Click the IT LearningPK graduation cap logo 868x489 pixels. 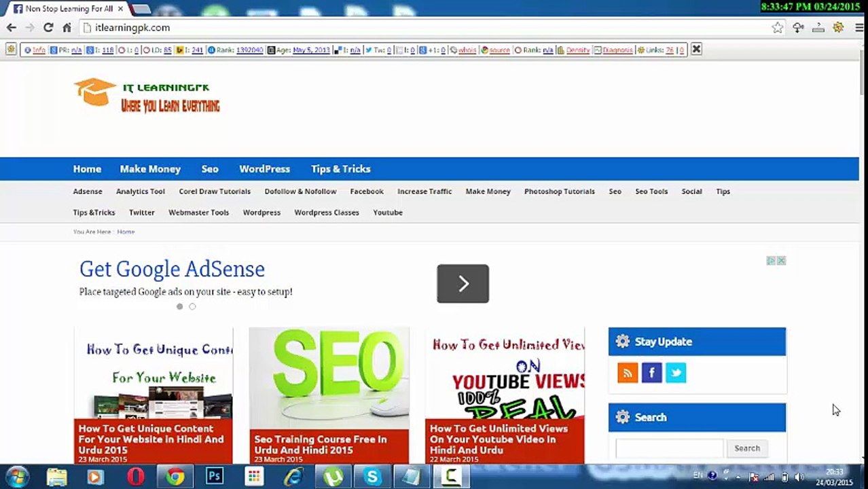click(95, 92)
